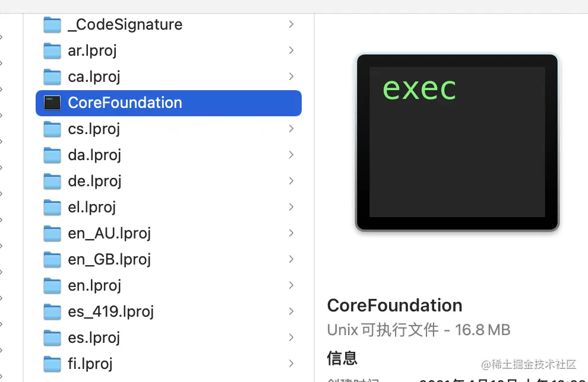Click the ca.lproj folder name
The image size is (588, 382).
click(x=94, y=77)
